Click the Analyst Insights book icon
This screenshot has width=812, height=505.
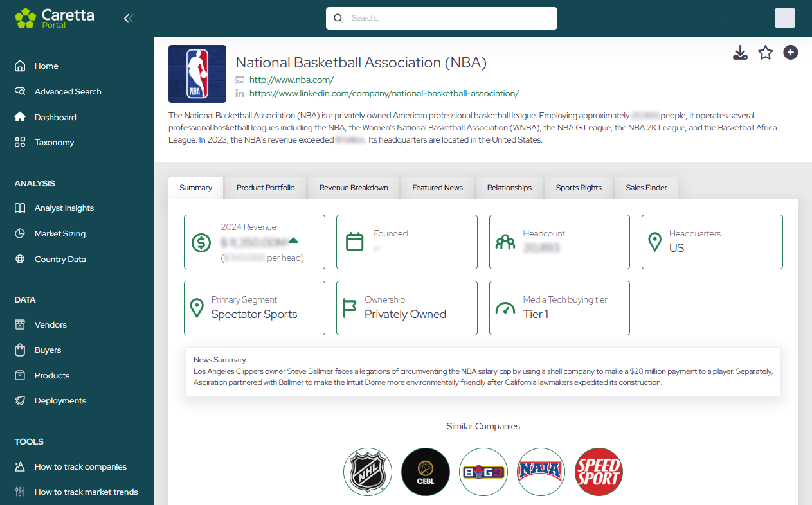pos(20,208)
